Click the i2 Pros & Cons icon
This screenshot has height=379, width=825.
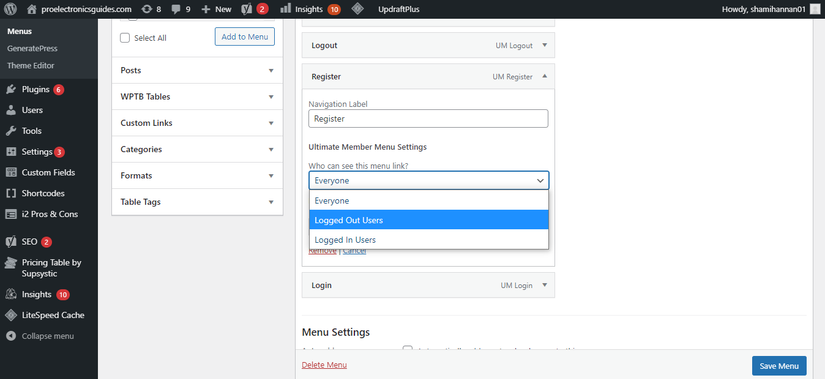coord(11,214)
